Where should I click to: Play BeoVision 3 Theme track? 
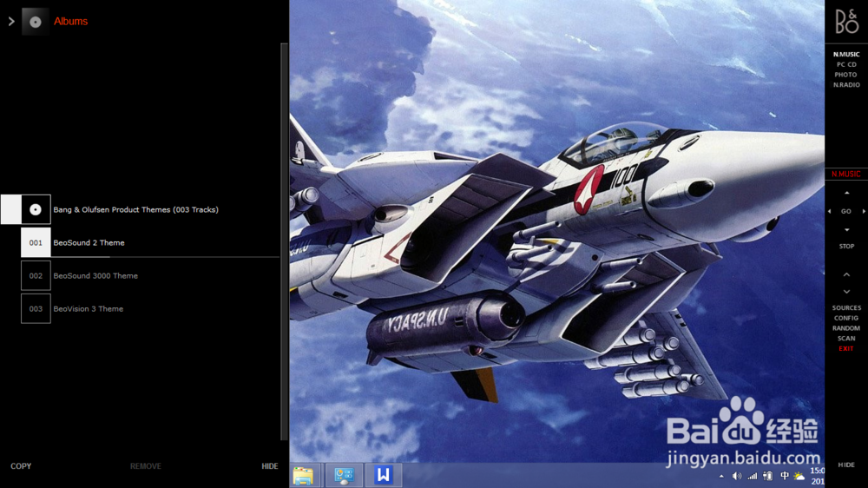(x=88, y=308)
